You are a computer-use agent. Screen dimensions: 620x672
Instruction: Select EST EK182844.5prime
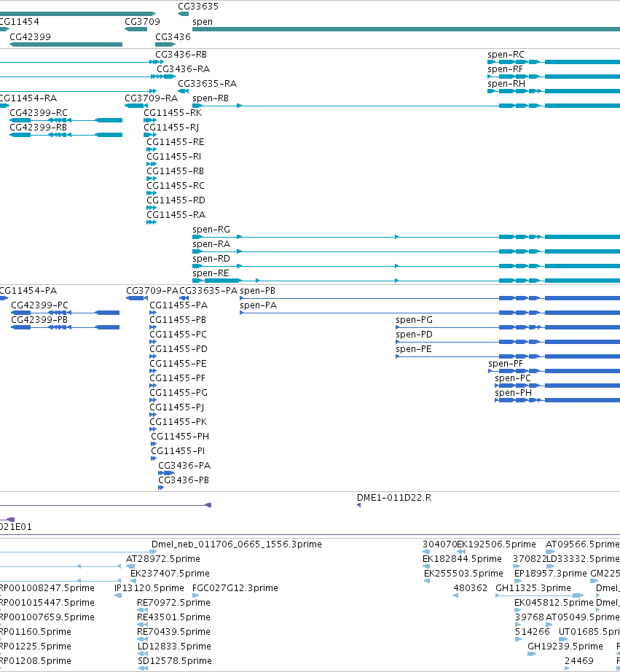[462, 559]
